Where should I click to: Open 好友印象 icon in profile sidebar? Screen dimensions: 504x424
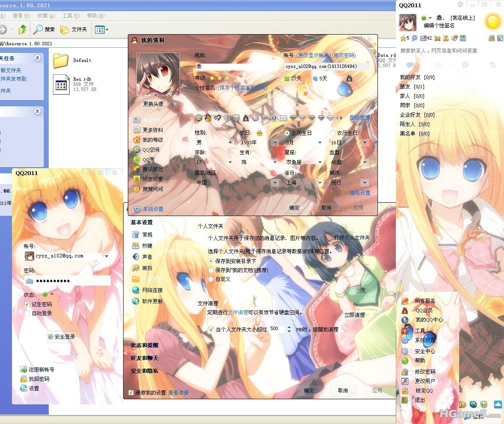(137, 179)
